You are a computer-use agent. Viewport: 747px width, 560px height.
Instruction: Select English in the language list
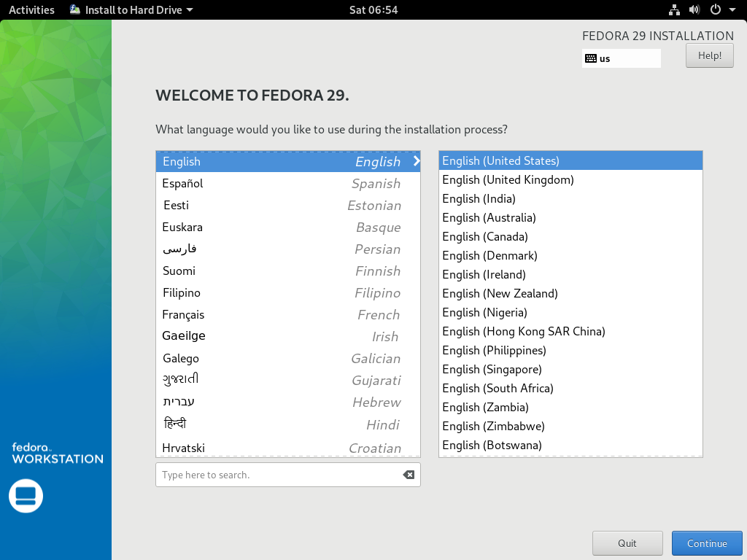point(287,161)
